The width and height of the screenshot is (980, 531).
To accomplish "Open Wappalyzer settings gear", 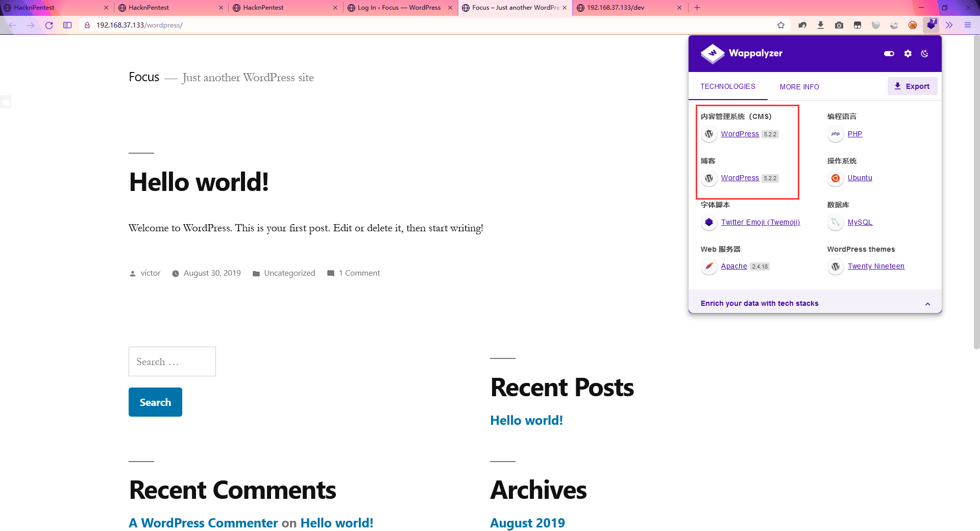I will click(908, 53).
